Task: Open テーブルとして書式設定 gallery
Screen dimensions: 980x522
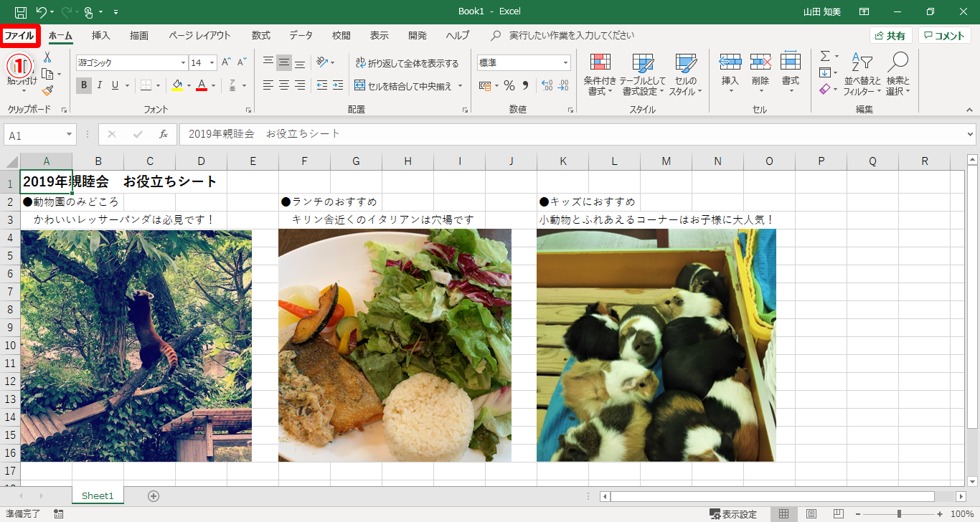Action: point(643,75)
